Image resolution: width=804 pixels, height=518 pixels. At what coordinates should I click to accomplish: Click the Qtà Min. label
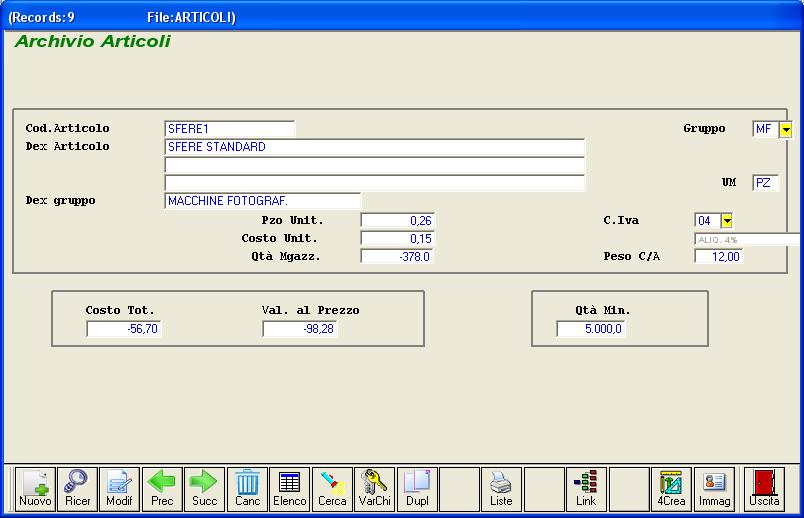click(x=603, y=310)
